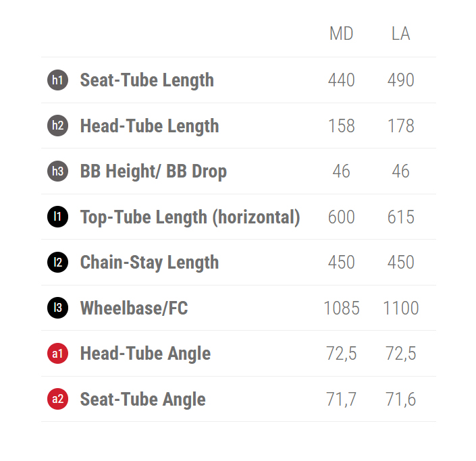This screenshot has width=476, height=461.
Task: Click the Top-Tube Length (horizontal) label
Action: (190, 217)
